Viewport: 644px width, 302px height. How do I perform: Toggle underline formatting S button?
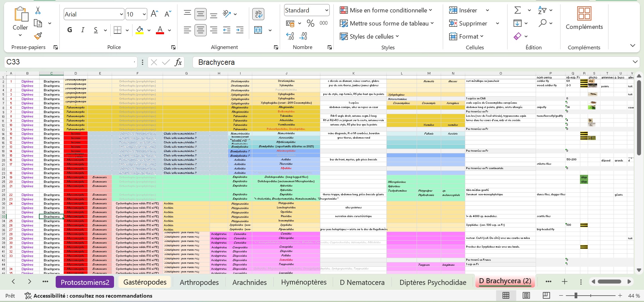[96, 30]
